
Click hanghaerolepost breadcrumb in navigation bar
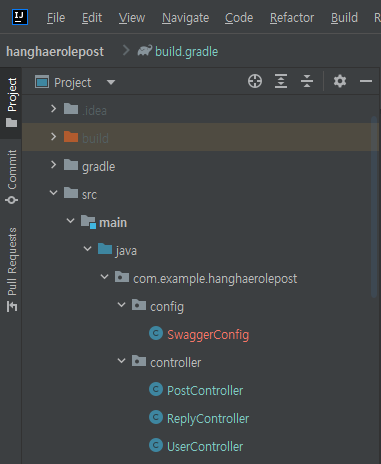pyautogui.click(x=55, y=52)
